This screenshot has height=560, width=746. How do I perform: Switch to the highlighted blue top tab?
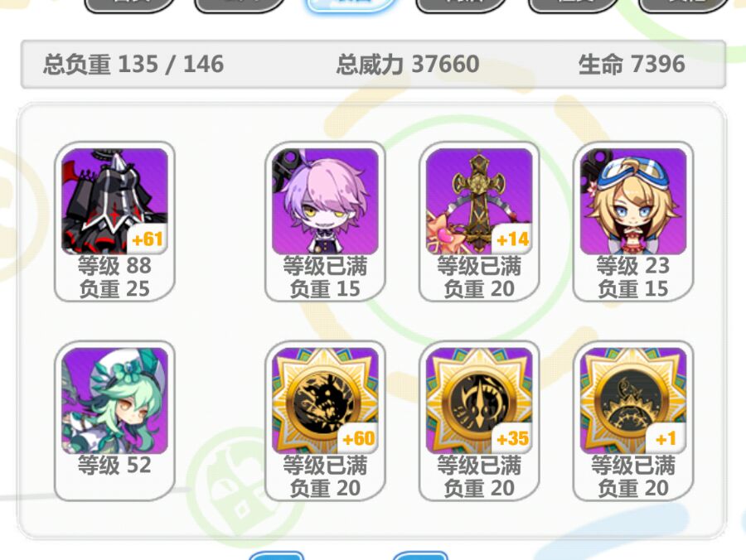coord(351,5)
